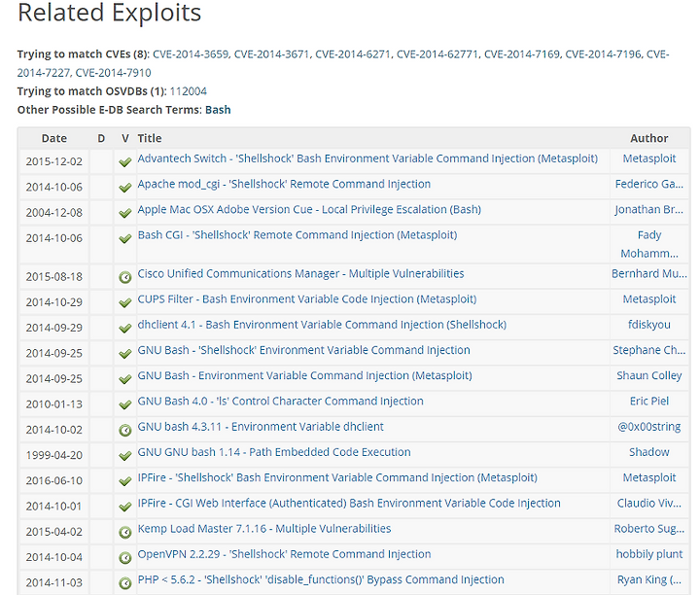Search E-DB for the Bash term

click(218, 110)
